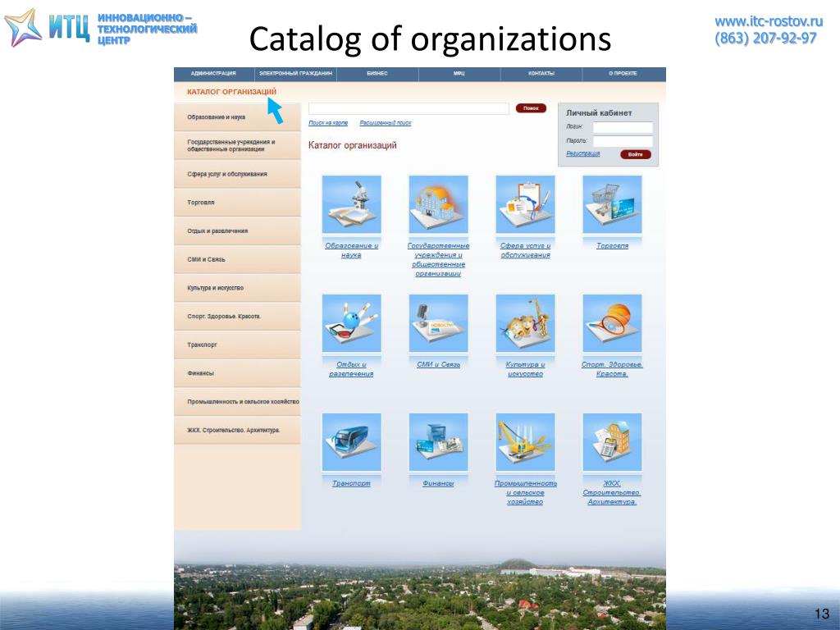Select Промышленность и сельское хозяйство sidebar item

coord(237,401)
